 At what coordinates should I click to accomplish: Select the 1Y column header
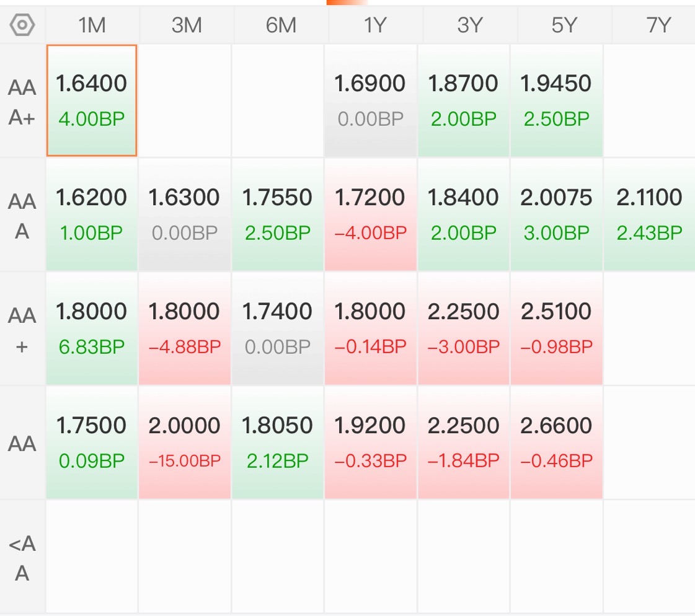pos(376,25)
